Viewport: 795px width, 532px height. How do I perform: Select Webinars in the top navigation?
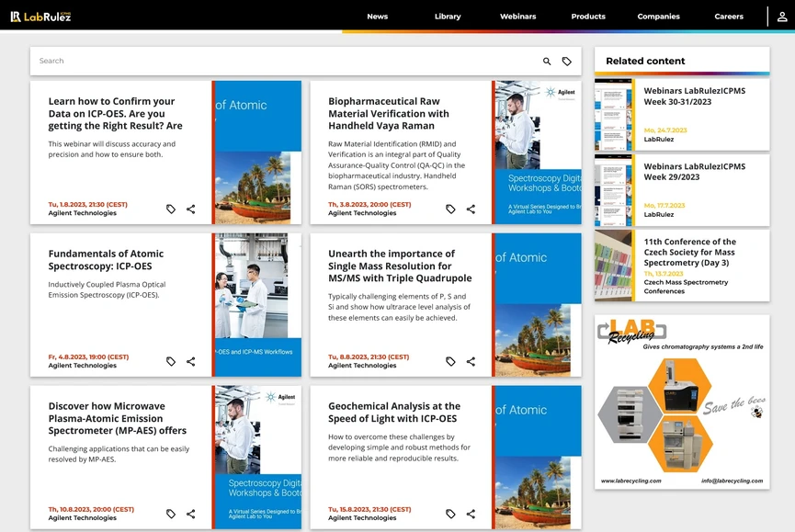(x=517, y=17)
